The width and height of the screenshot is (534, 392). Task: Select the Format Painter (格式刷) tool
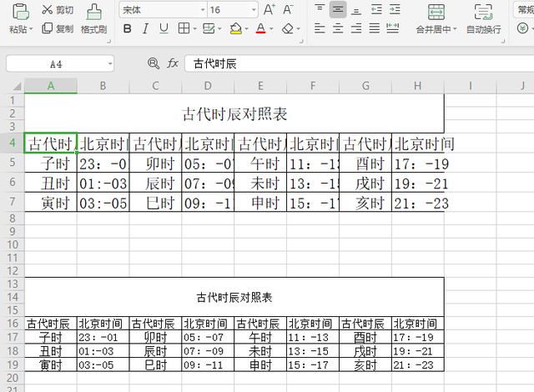[x=93, y=19]
